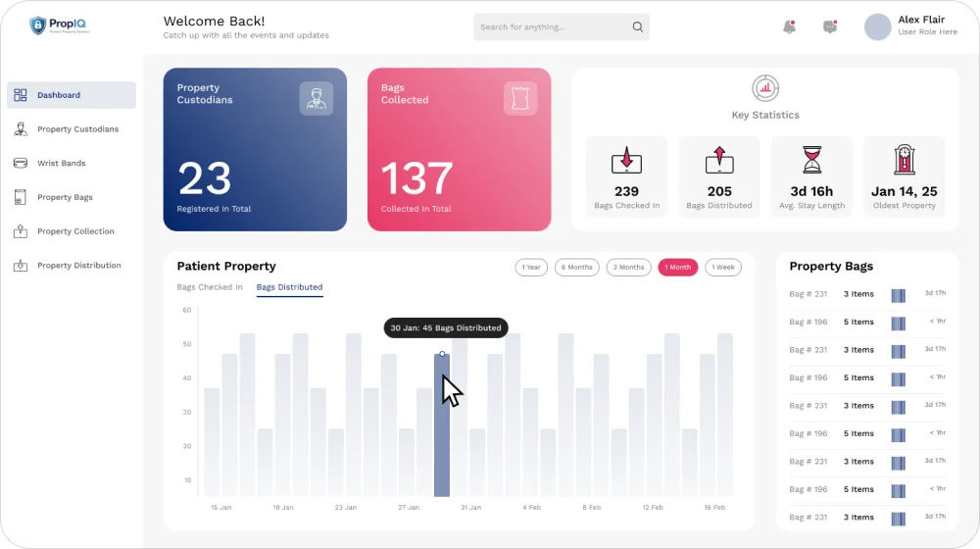The width and height of the screenshot is (980, 549).
Task: Click the Property Collection sidebar icon
Action: tap(20, 231)
